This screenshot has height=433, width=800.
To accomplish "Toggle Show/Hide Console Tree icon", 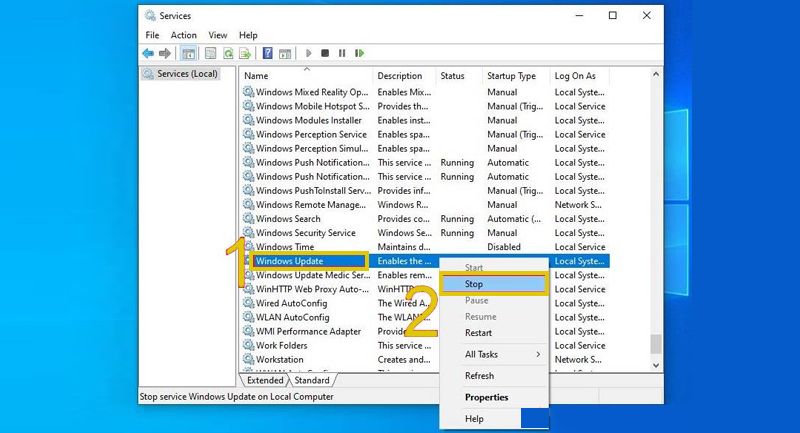I will tap(188, 53).
